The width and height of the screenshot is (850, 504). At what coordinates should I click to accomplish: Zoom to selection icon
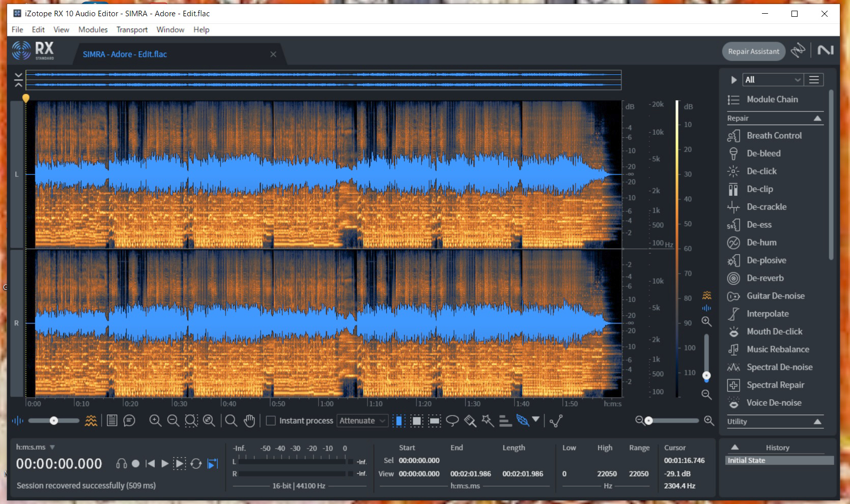[x=191, y=421]
